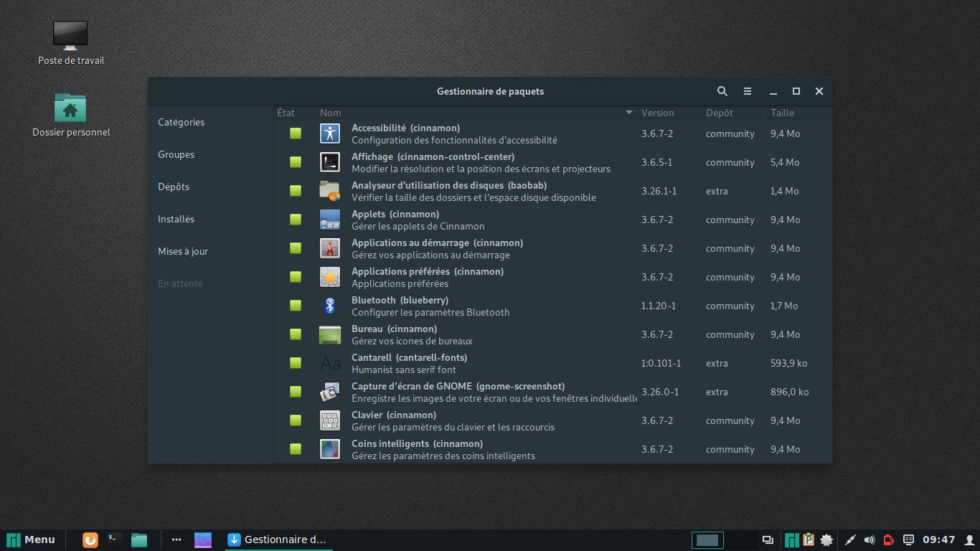Launch Firefox from the panel
The image size is (980, 551).
click(90, 540)
